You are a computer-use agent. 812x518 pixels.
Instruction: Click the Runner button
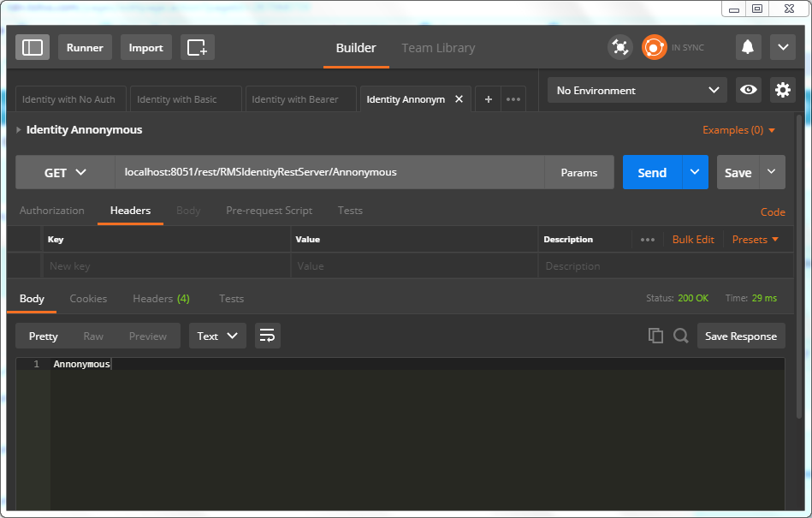(85, 47)
